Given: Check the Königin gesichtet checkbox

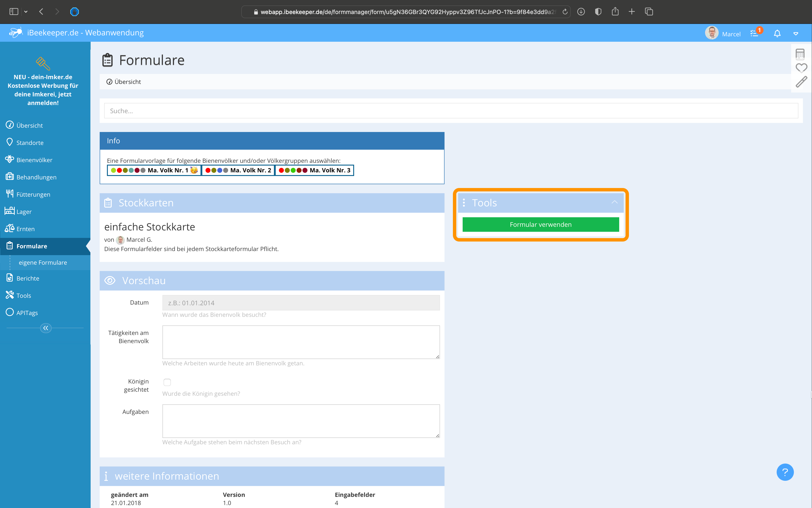Looking at the screenshot, I should pos(167,382).
